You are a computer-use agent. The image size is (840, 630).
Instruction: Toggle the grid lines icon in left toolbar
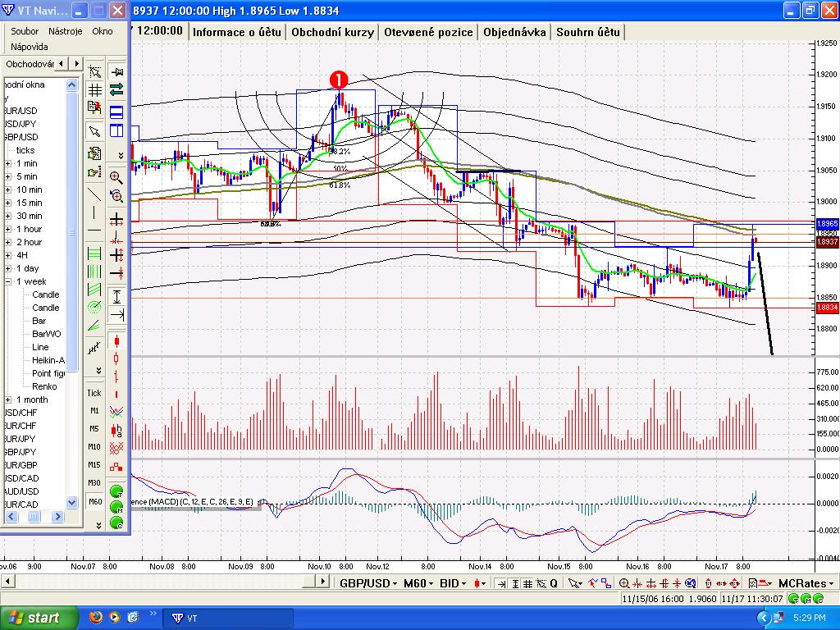click(x=95, y=90)
